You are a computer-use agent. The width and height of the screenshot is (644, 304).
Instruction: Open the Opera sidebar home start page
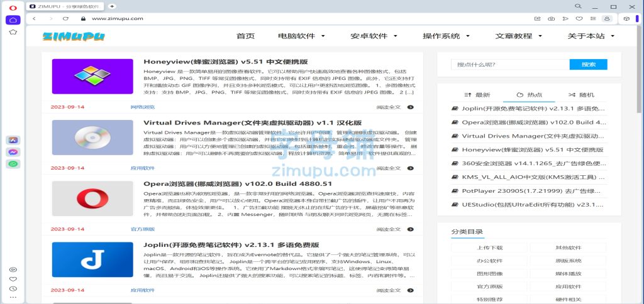[x=13, y=19]
